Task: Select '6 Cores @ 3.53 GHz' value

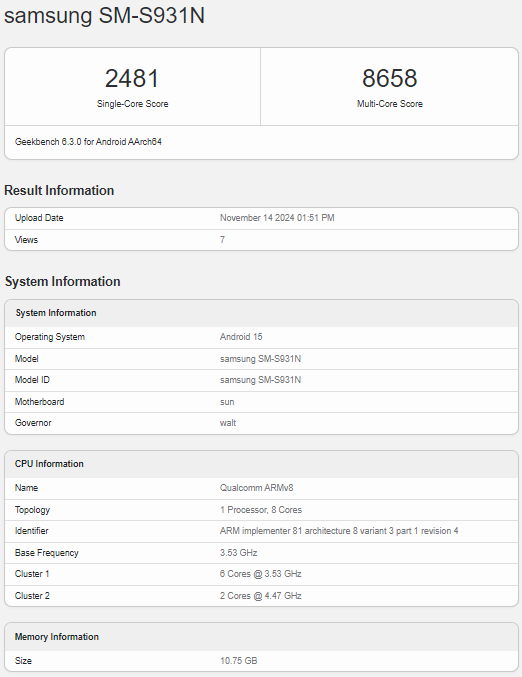Action: [x=261, y=574]
